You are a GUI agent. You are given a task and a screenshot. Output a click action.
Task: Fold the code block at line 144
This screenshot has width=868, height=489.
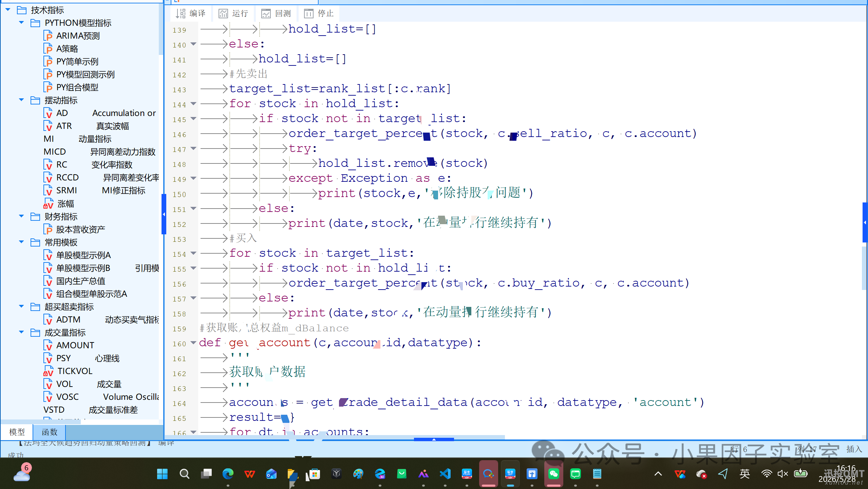(193, 104)
